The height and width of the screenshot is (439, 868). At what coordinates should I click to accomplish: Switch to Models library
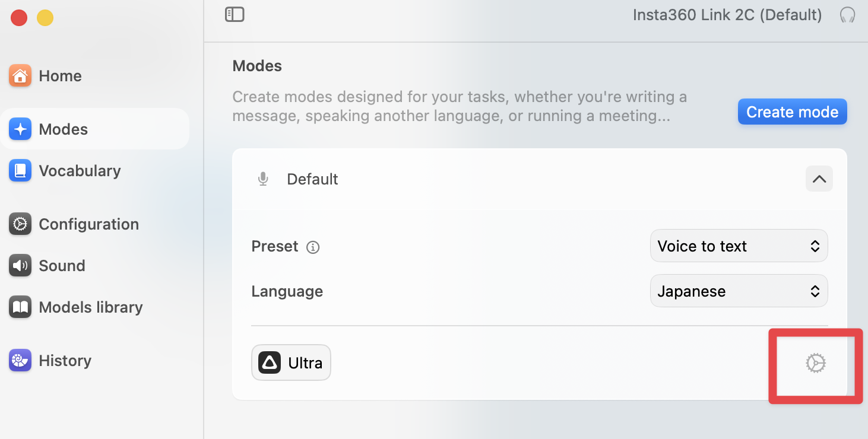(x=90, y=307)
